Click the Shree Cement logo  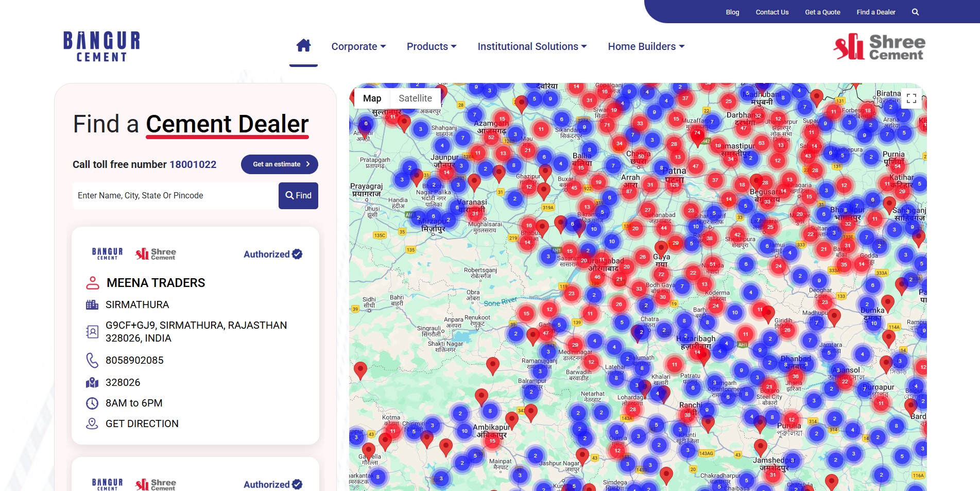click(879, 46)
